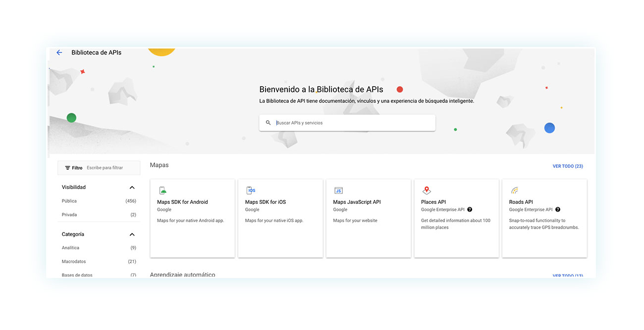This screenshot has height=330, width=644.
Task: Click Google Enterprise API text under Places API
Action: 443,210
